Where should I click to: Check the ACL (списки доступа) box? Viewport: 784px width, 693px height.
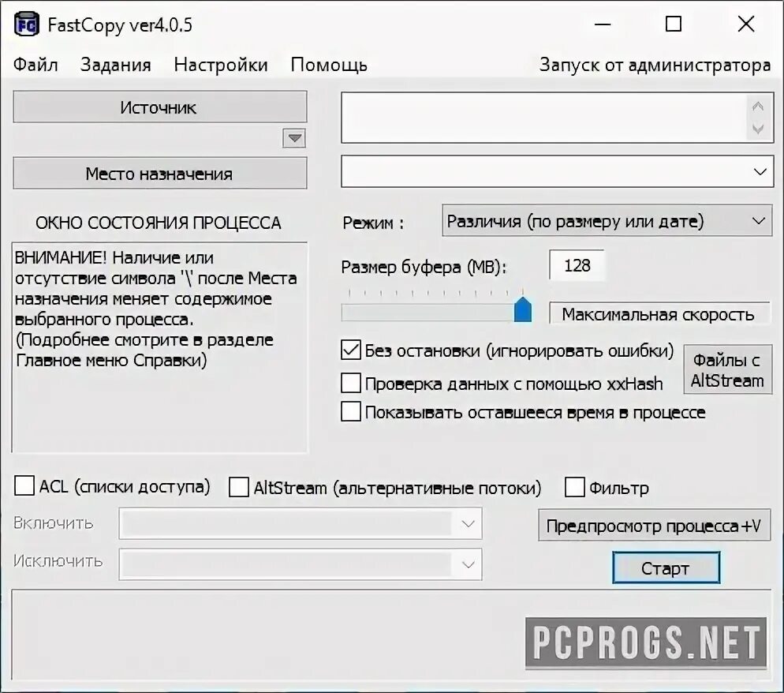[x=24, y=485]
